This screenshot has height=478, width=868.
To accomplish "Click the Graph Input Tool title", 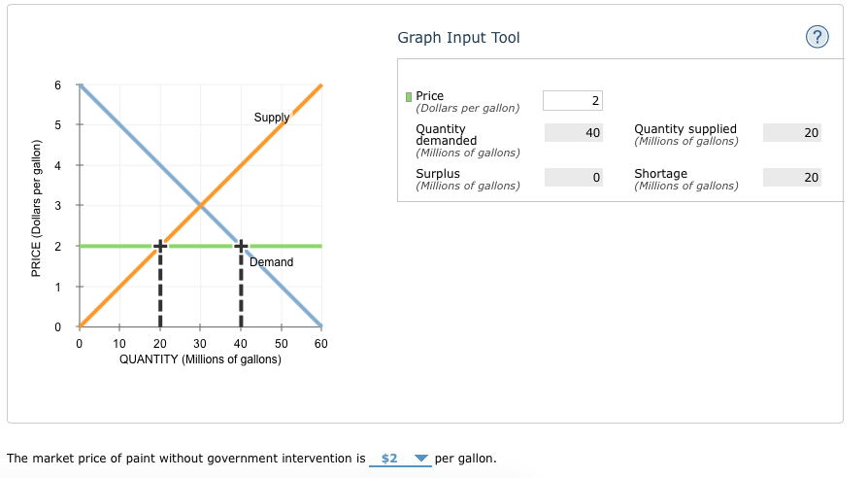I will coord(458,38).
